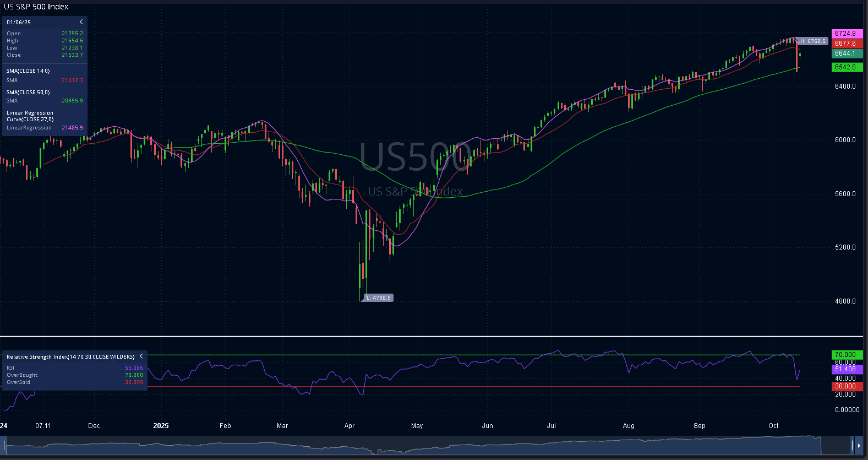The height and width of the screenshot is (460, 868).
Task: Click the 6644.1 current price label
Action: [x=847, y=53]
